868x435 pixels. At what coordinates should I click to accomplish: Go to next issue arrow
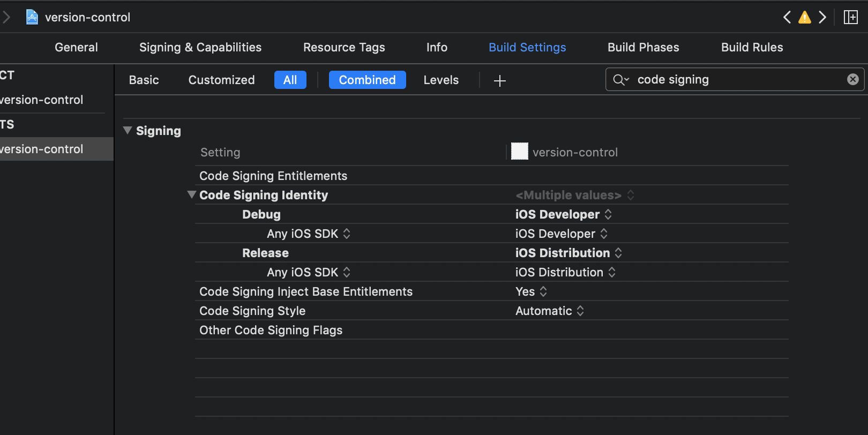coord(822,17)
